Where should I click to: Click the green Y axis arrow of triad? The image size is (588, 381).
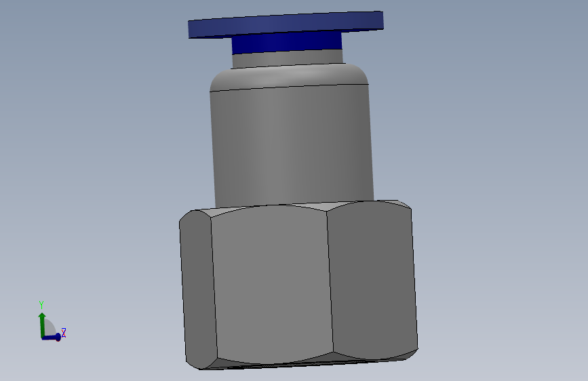42,324
